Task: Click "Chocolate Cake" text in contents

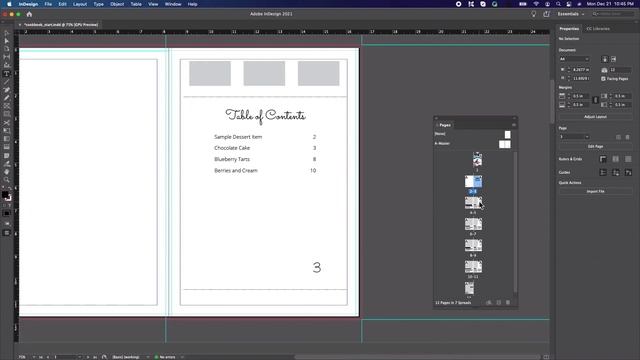Action: coord(232,148)
